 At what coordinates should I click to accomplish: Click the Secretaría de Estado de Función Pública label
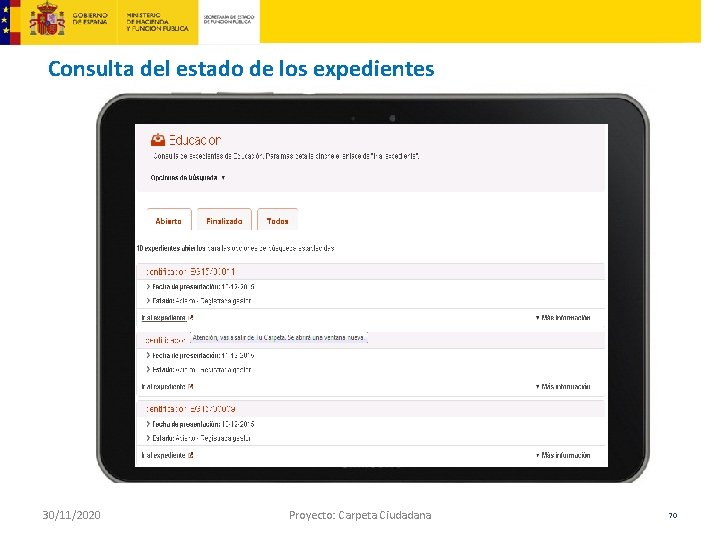click(229, 19)
